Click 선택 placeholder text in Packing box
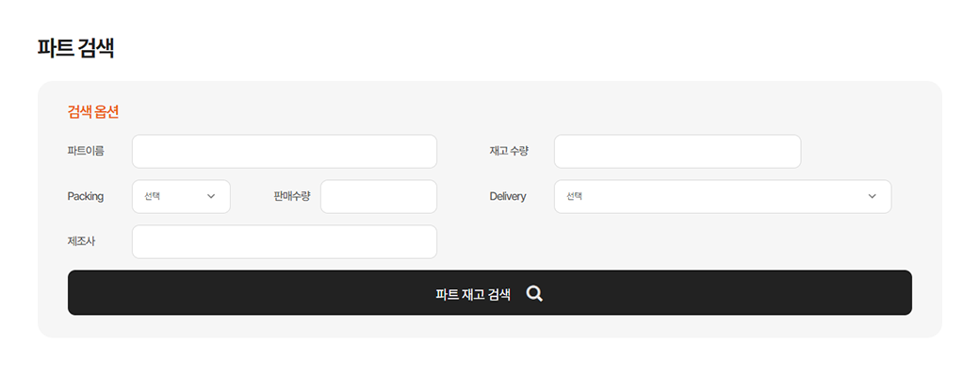 pos(153,196)
